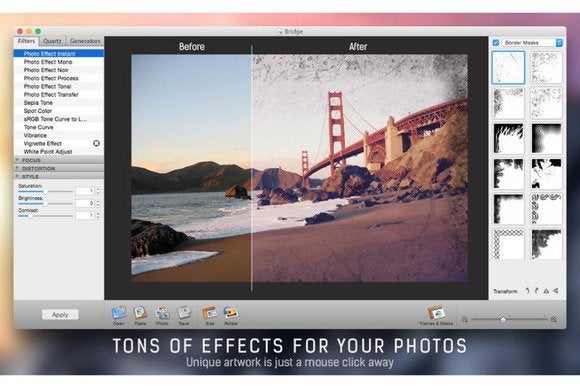Click the Contrast value stepper arrows
Viewport: 580px width, 388px height.
tap(98, 215)
